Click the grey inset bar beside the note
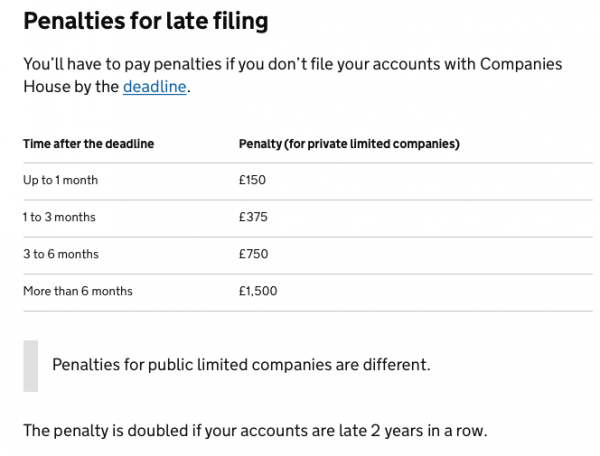 pos(31,366)
